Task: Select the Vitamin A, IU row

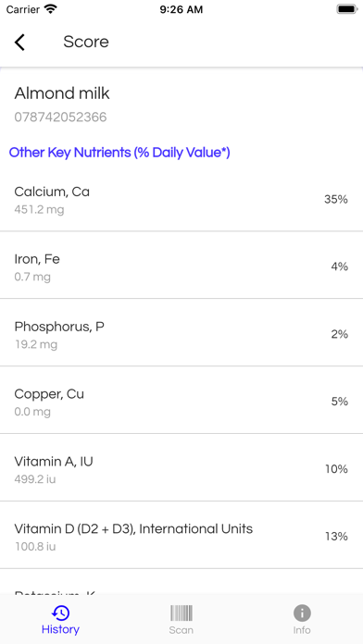Action: click(x=181, y=469)
